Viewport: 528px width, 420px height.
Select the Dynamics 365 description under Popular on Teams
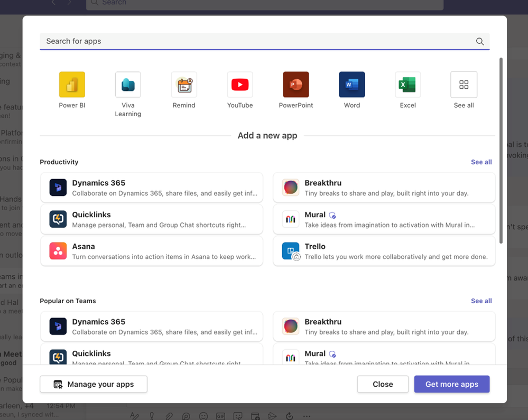[165, 332]
